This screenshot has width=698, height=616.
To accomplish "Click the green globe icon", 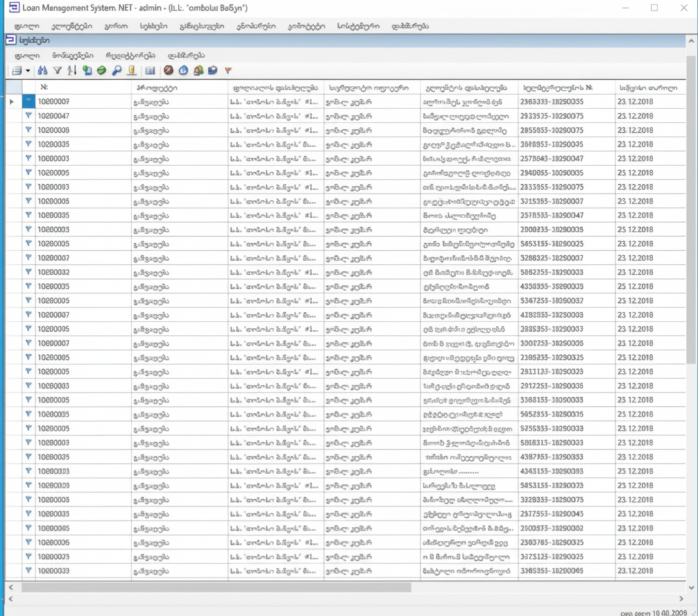I will 101,71.
